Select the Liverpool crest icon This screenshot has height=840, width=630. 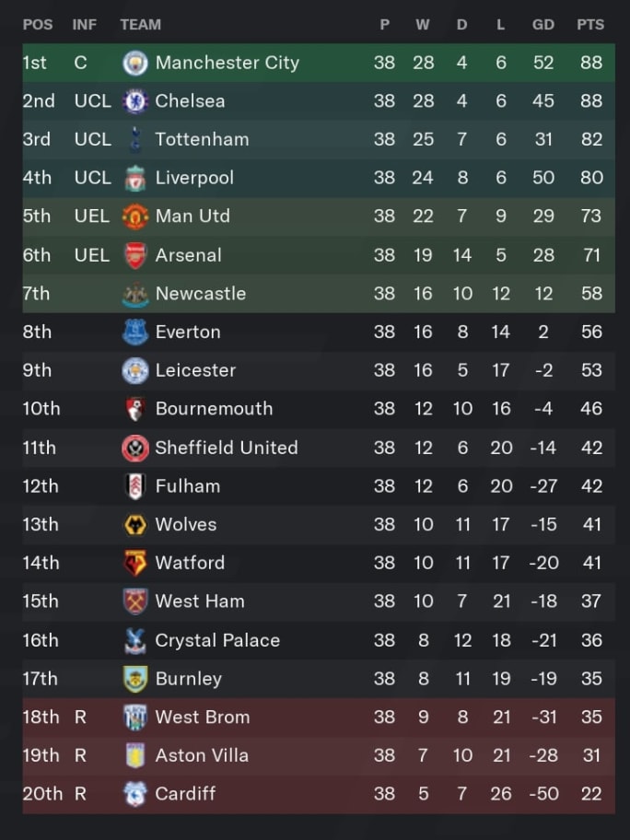coord(135,178)
